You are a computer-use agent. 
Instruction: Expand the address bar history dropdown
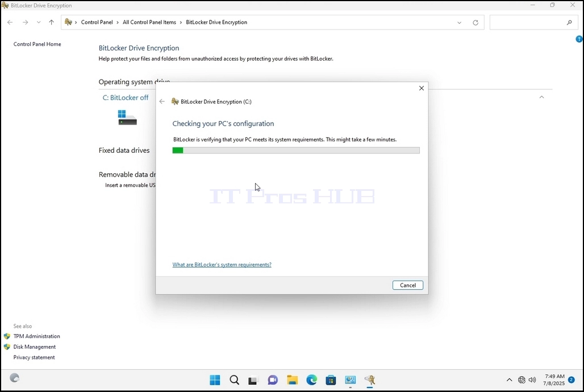point(459,22)
